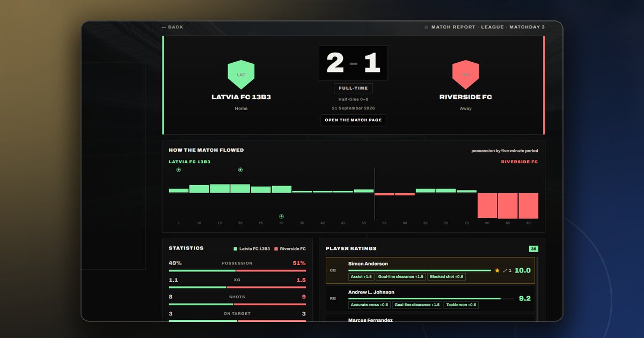
Task: Click the Shots comparison bar
Action: tap(237, 304)
